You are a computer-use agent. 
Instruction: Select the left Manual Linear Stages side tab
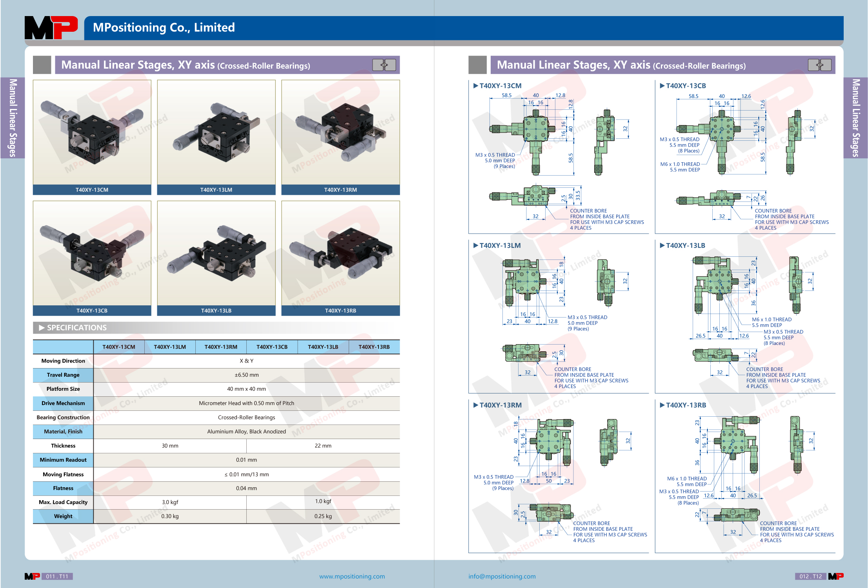click(13, 118)
